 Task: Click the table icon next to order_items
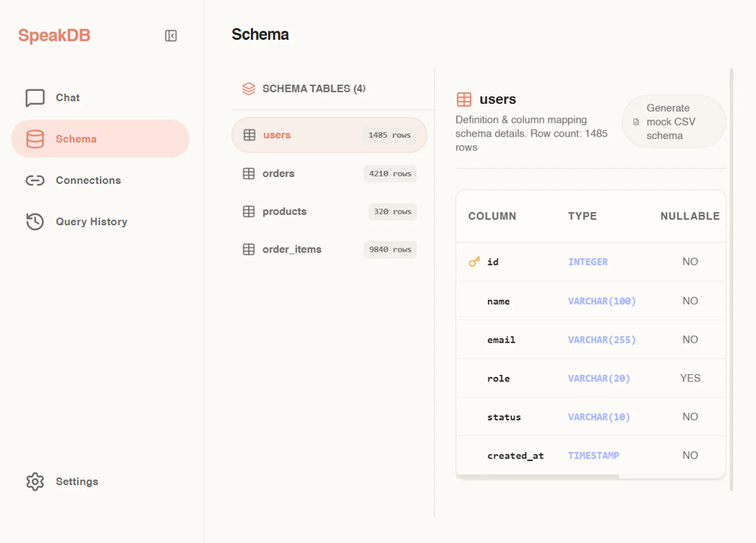[x=249, y=249]
